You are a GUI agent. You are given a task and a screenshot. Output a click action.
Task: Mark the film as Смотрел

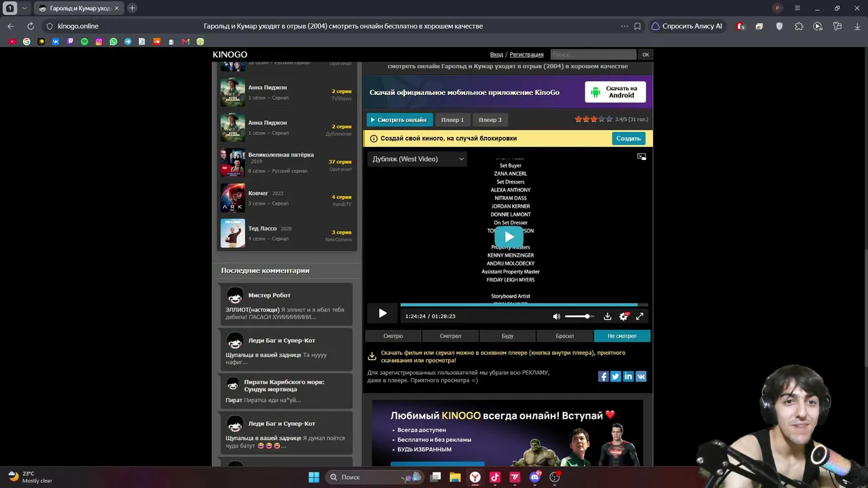tap(450, 336)
